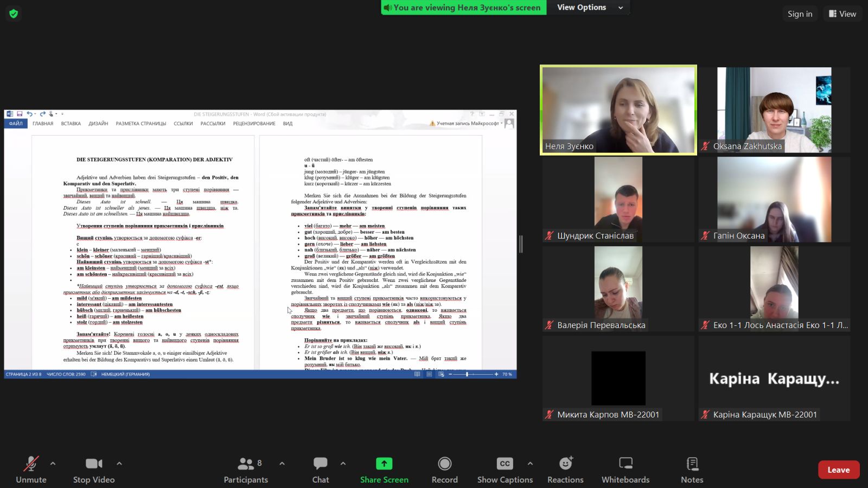Expand the video options arrow next to Stop Video
The width and height of the screenshot is (868, 488).
click(x=119, y=464)
